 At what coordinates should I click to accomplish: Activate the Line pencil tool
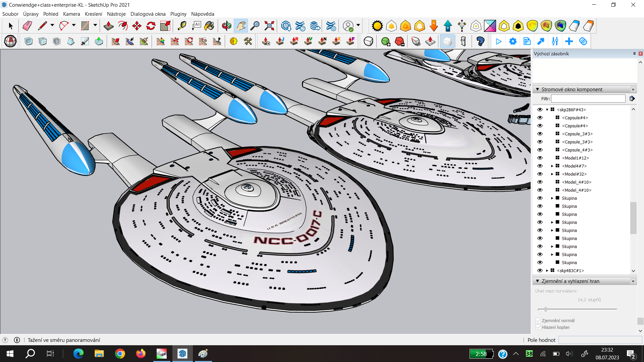click(42, 26)
